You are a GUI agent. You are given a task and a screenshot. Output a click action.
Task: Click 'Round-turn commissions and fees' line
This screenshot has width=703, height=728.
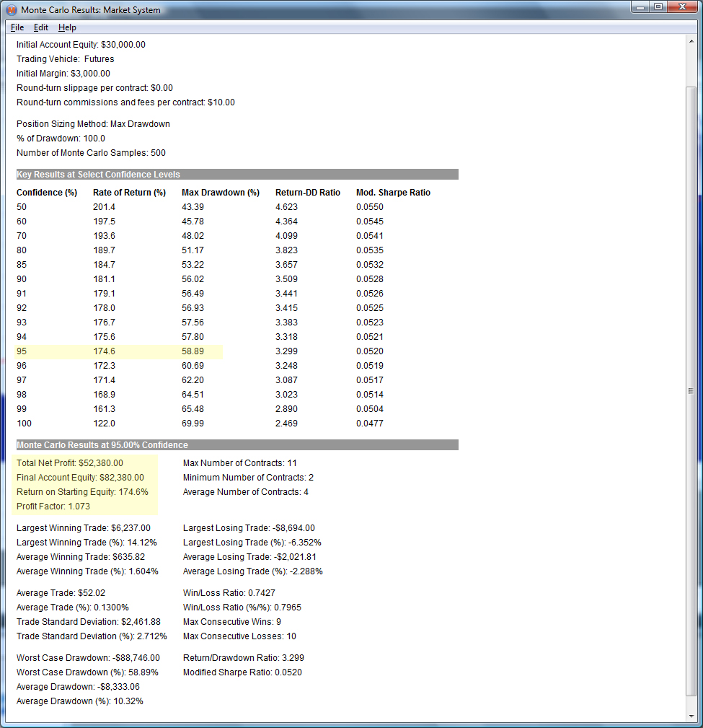point(125,102)
